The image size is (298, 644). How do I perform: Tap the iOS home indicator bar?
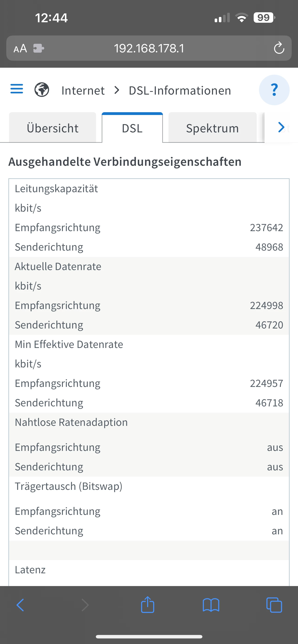coord(149,637)
